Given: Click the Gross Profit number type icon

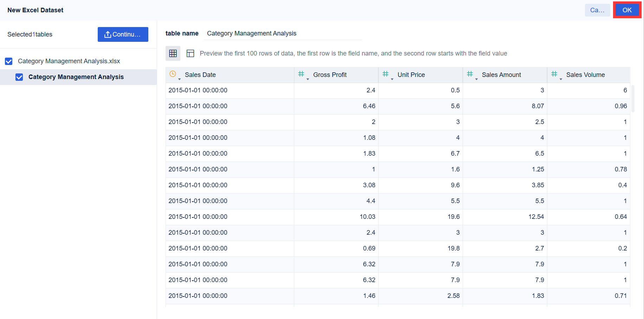Looking at the screenshot, I should tap(301, 74).
